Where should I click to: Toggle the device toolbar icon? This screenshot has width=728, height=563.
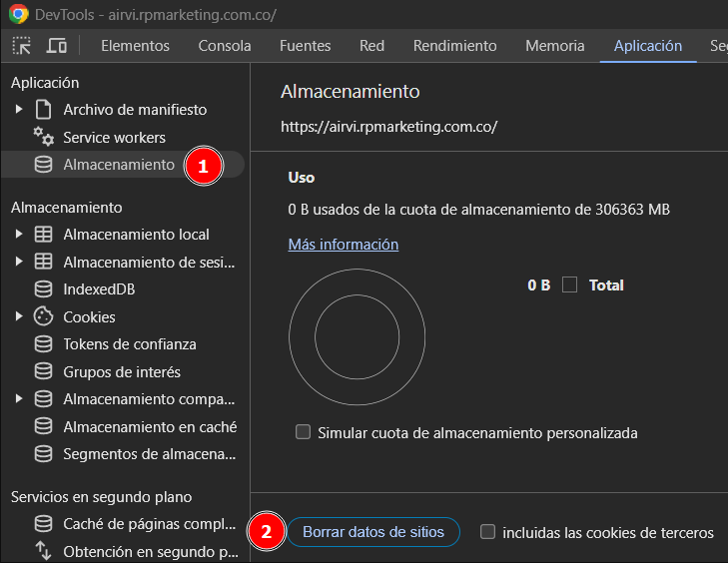tap(57, 46)
